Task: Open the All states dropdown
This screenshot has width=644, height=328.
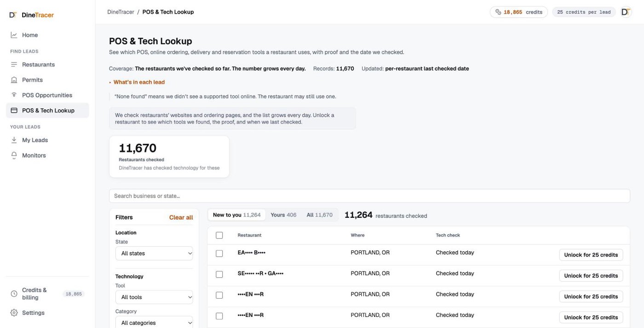Action: 154,253
